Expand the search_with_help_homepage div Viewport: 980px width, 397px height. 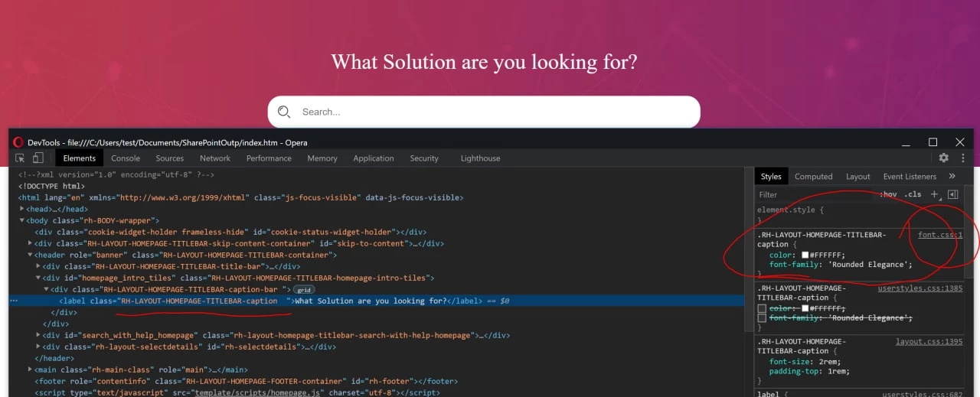point(38,335)
